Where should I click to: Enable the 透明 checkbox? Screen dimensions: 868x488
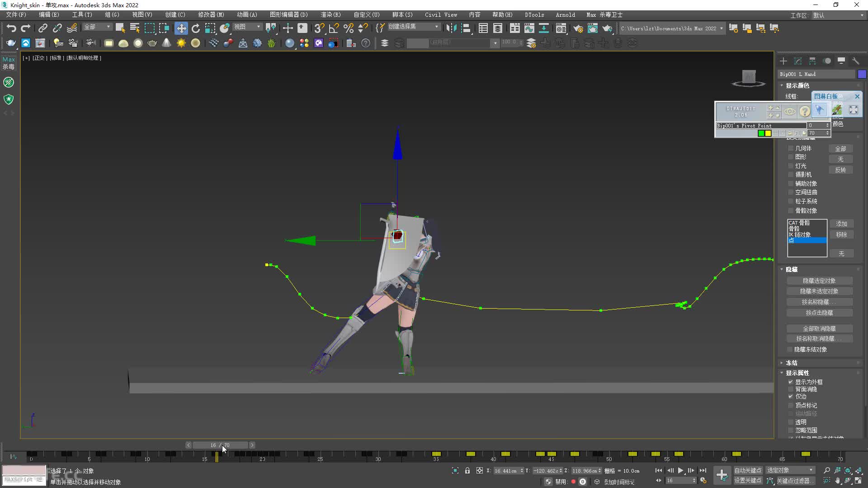click(791, 422)
